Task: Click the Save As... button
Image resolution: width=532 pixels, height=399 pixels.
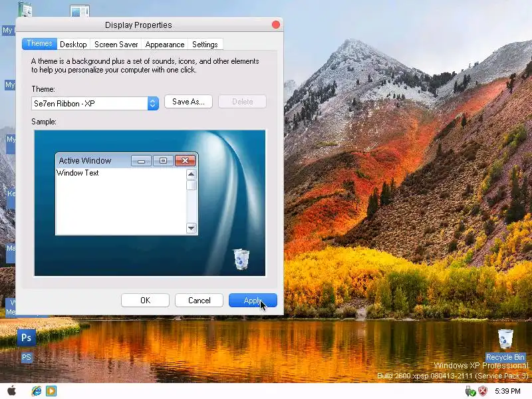Action: [188, 102]
